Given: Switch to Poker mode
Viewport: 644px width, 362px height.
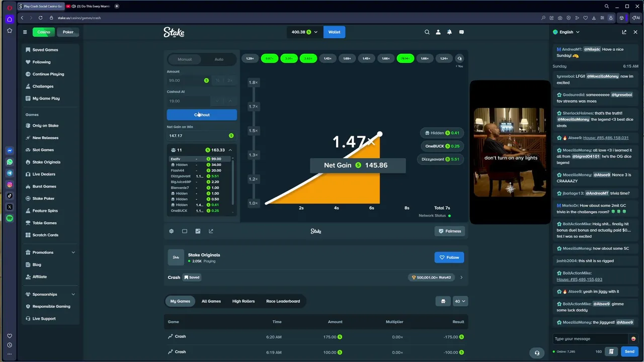Looking at the screenshot, I should (x=68, y=32).
